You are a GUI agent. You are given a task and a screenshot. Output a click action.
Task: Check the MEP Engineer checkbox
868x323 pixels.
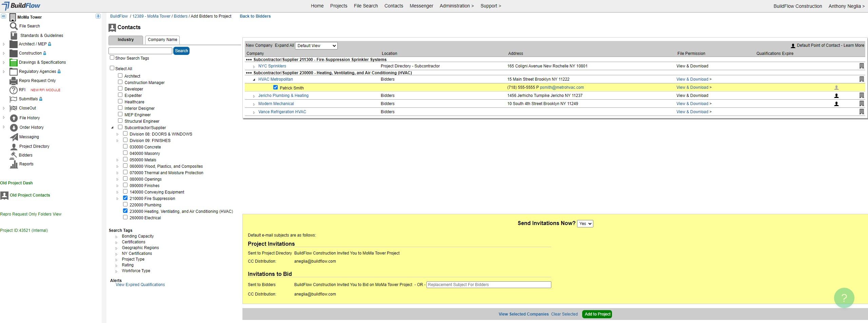120,114
